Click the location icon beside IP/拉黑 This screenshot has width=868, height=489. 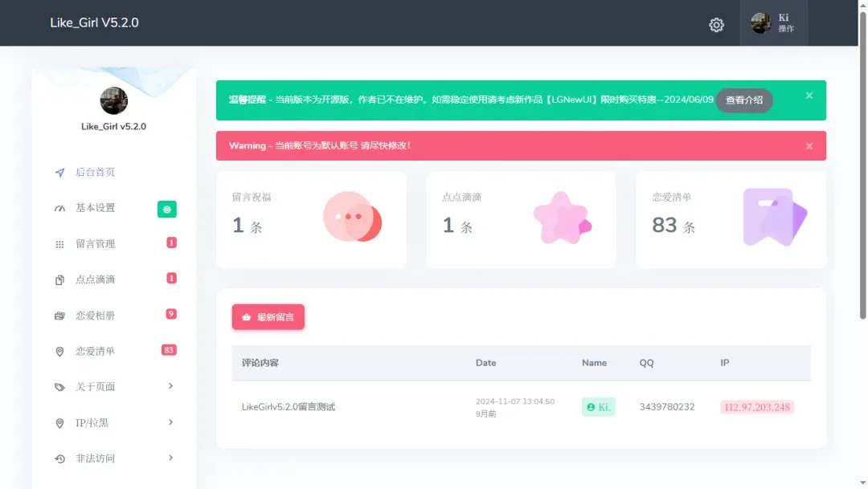[59, 423]
